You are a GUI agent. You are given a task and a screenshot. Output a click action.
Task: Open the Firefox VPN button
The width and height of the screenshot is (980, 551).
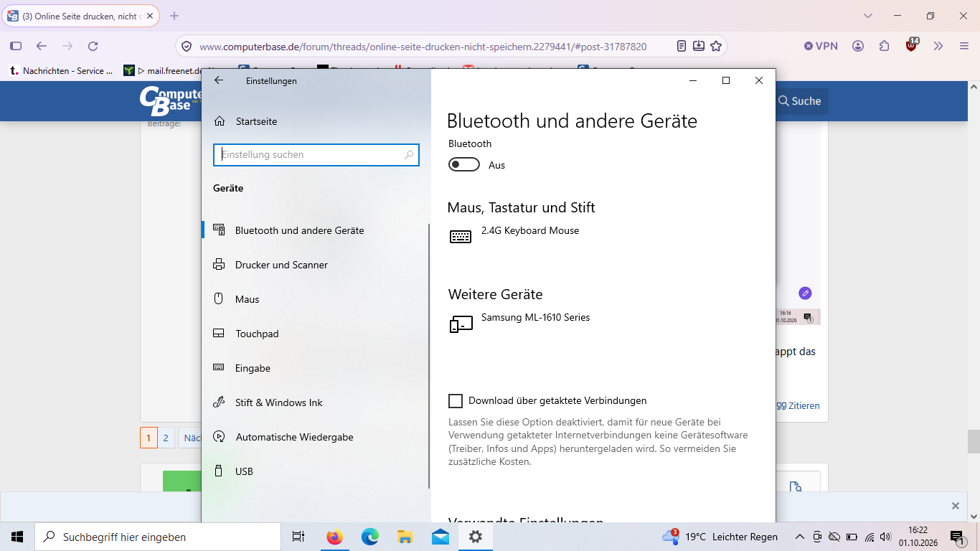point(821,46)
